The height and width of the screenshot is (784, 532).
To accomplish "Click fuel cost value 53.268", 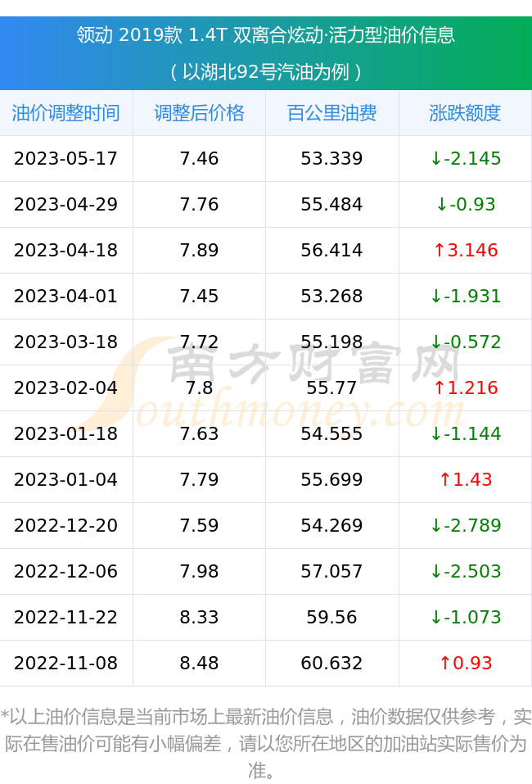I will point(331,296).
